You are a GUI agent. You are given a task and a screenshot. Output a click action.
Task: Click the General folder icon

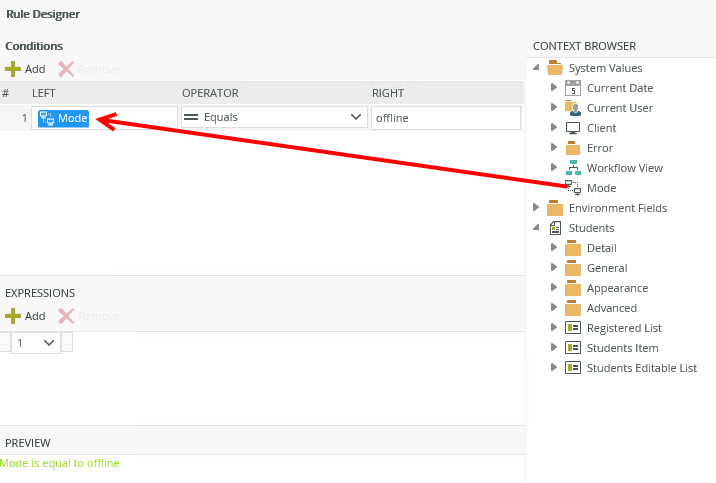(573, 268)
